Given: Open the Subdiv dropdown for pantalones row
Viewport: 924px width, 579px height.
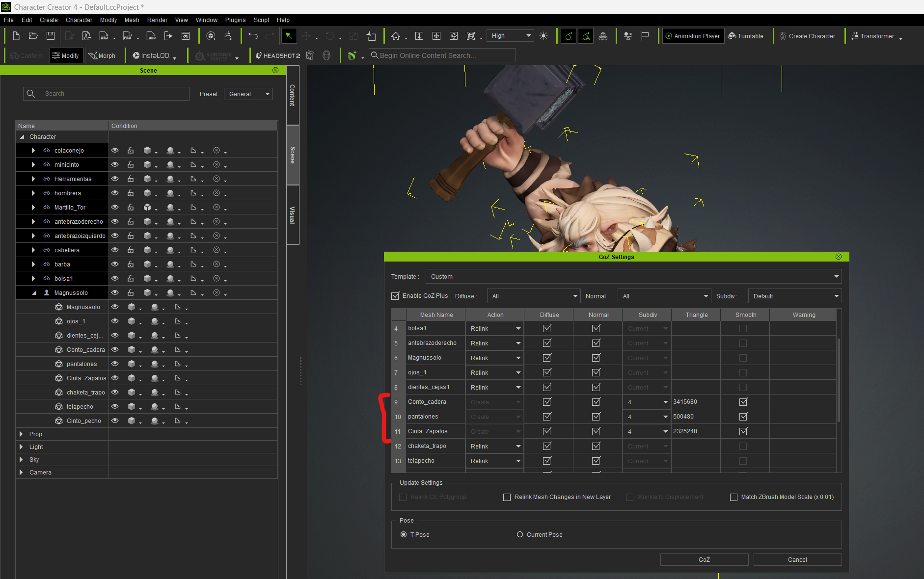Looking at the screenshot, I should [647, 417].
